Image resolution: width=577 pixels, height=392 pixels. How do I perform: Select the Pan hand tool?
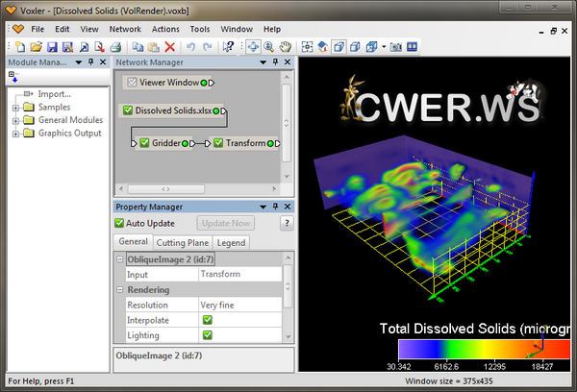pos(287,46)
